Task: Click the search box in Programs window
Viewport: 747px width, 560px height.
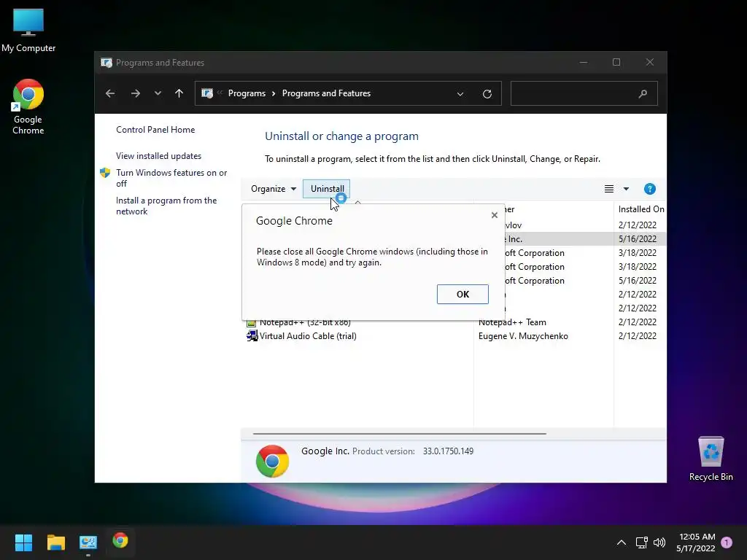Action: click(584, 93)
